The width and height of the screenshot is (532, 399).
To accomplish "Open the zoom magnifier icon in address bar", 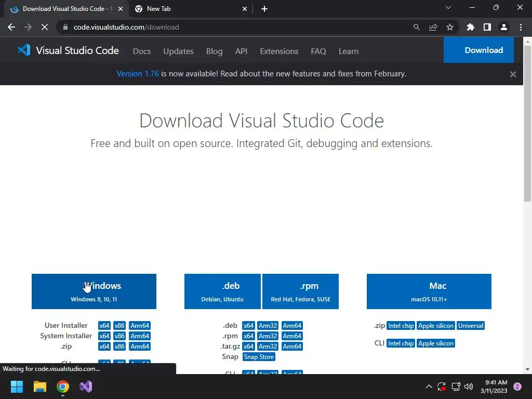I will pos(416,27).
